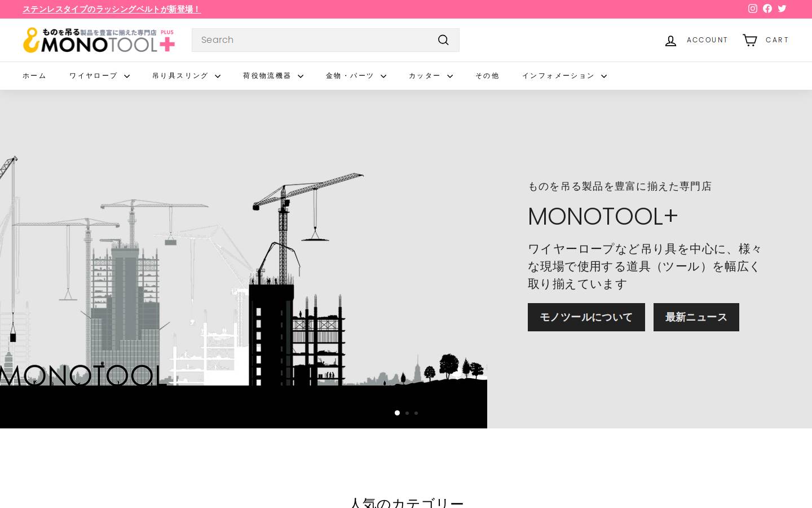Open the ACCOUNT link text
The height and width of the screenshot is (508, 812).
707,40
